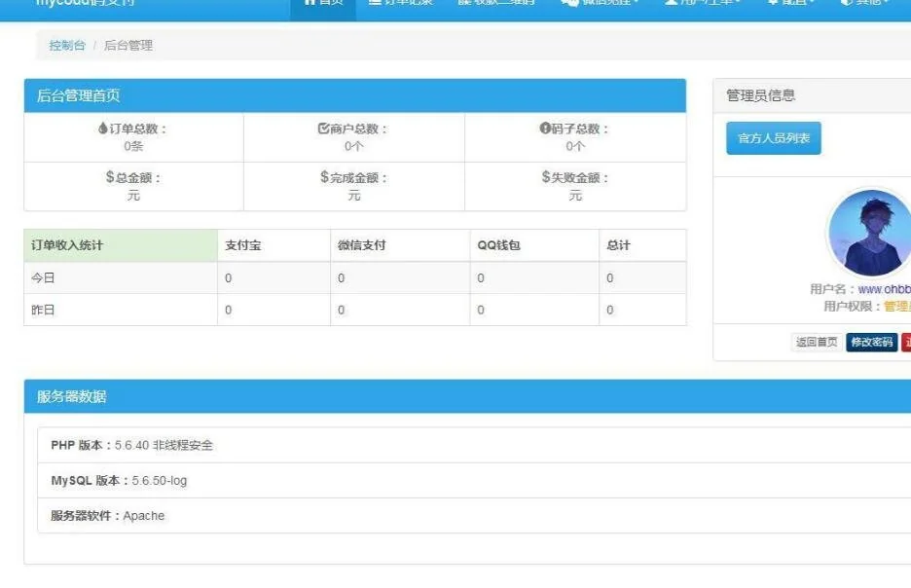The image size is (911, 588).
Task: Click the 订单收入统计 table header cell
Action: (x=67, y=245)
